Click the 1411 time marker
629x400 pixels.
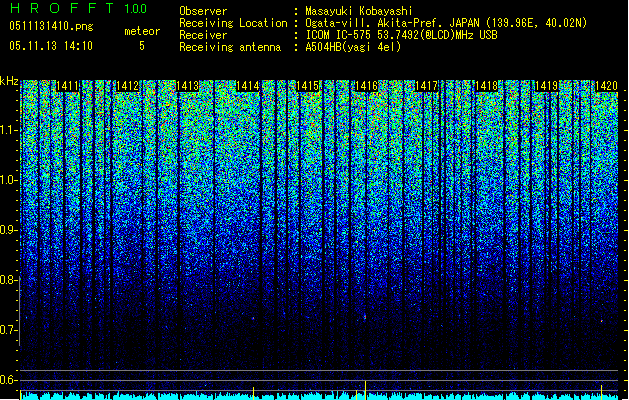coord(67,86)
